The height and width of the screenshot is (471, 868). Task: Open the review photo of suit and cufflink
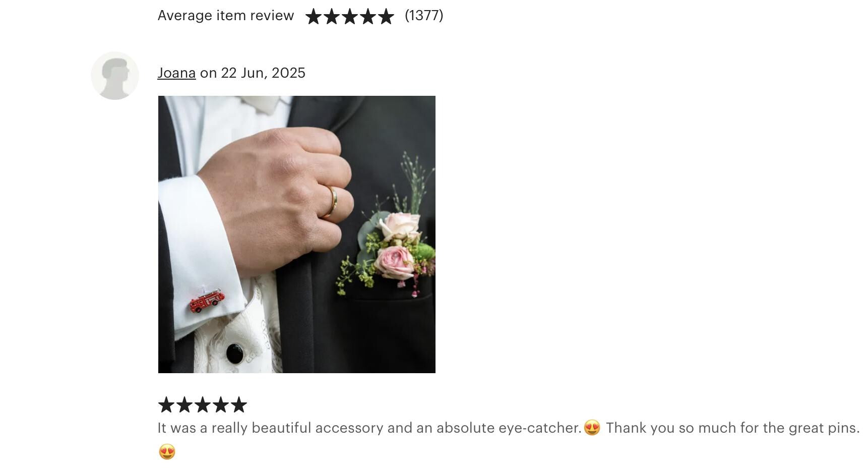(x=297, y=234)
